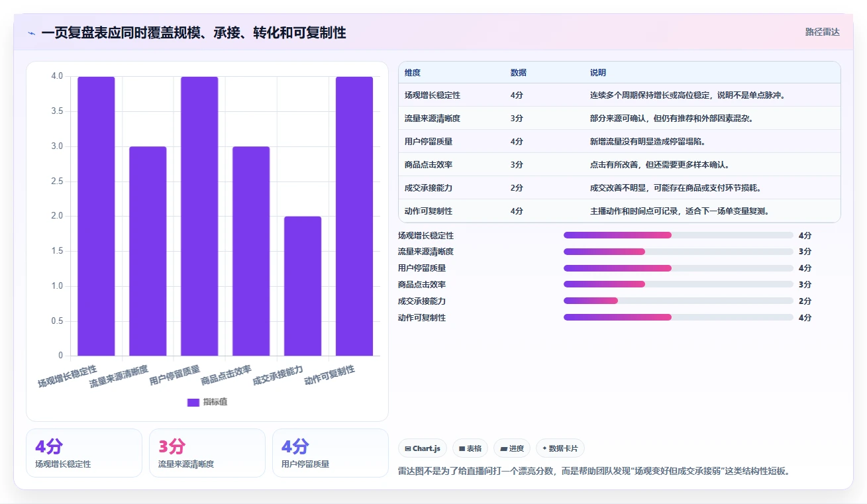Click the 流量来源清晰度 bar in the chart
867x504 pixels.
(x=148, y=251)
